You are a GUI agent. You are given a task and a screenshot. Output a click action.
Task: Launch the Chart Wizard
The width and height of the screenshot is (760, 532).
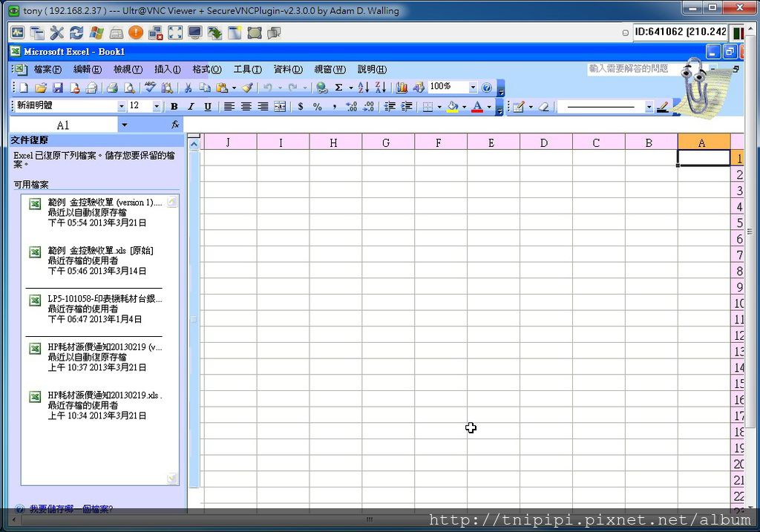(x=402, y=88)
